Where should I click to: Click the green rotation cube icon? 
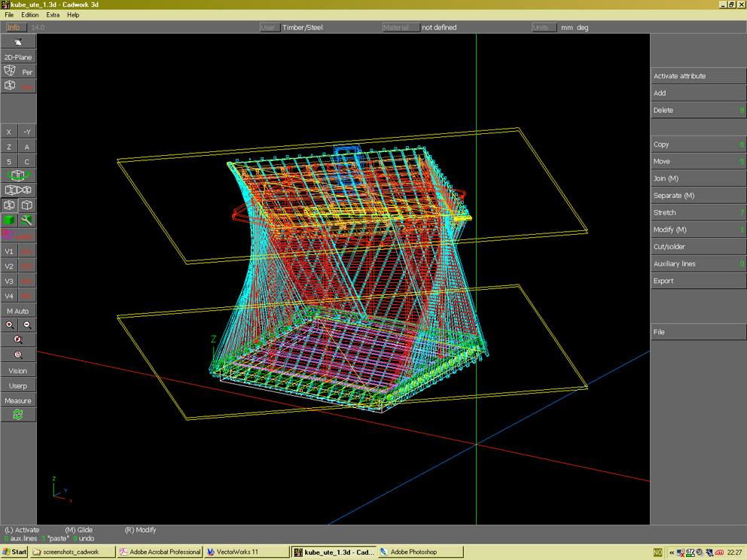pyautogui.click(x=17, y=175)
